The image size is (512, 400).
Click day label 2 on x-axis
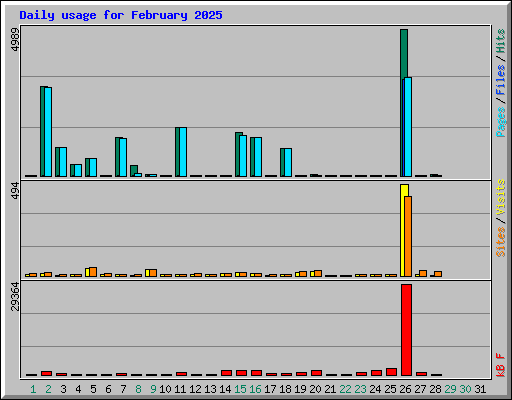48,389
